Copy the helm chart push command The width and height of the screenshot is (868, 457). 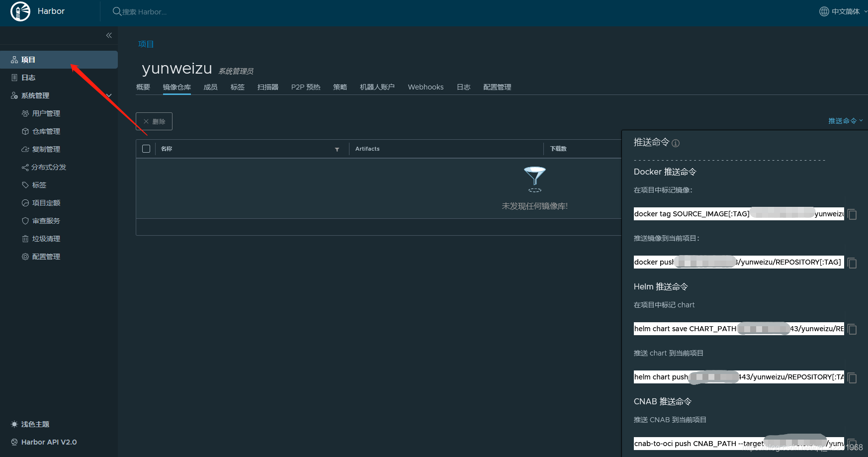(x=852, y=377)
